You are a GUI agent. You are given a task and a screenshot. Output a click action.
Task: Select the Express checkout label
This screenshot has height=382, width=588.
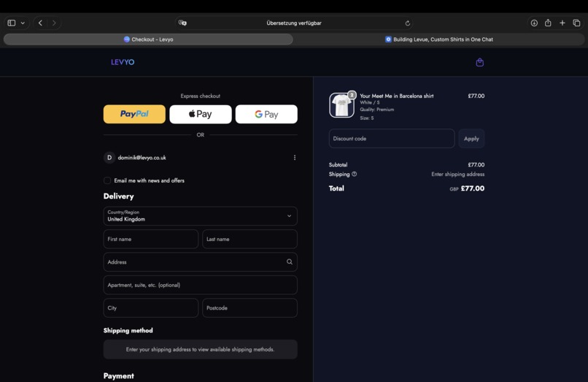click(200, 96)
